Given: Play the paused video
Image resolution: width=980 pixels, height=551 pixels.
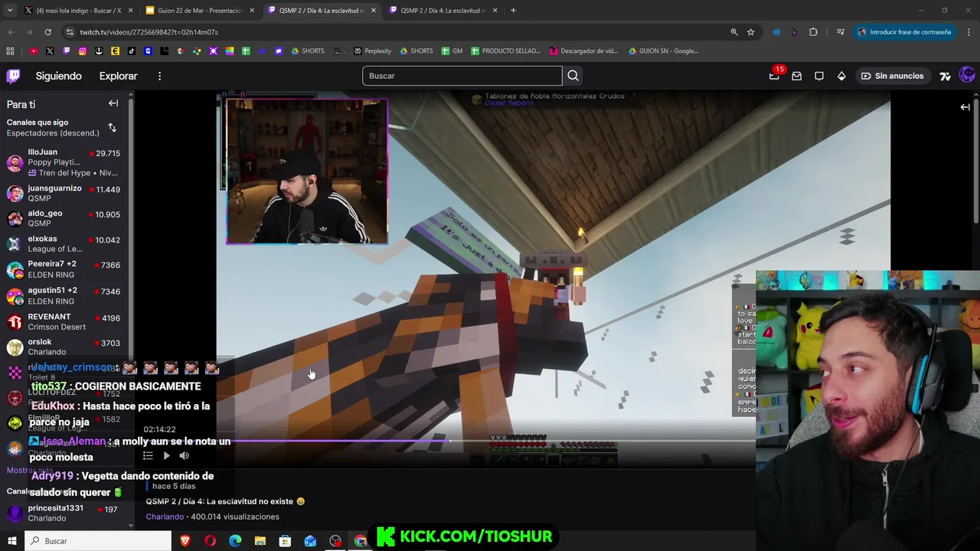Looking at the screenshot, I should (x=166, y=455).
